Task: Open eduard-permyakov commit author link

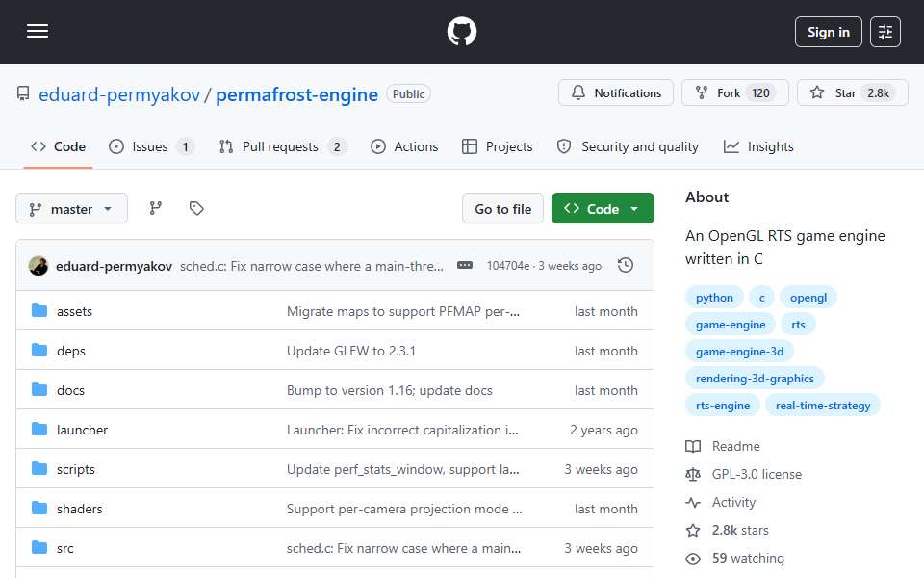Action: 114,266
